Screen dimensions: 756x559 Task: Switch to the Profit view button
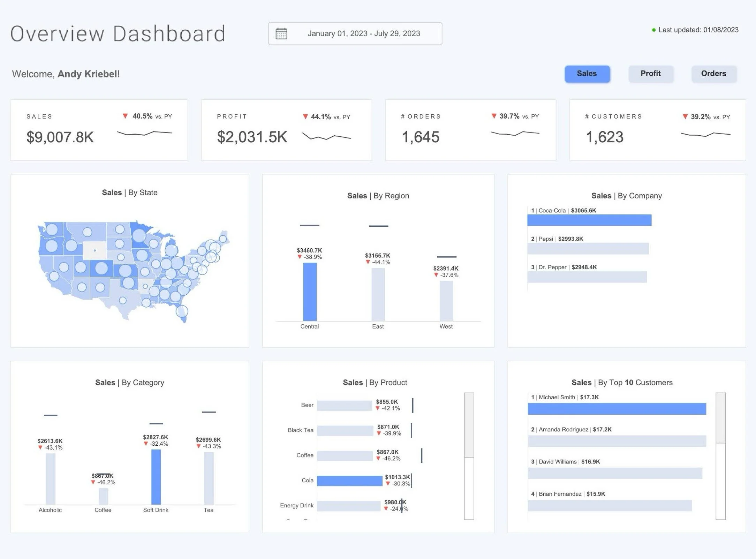(x=650, y=74)
